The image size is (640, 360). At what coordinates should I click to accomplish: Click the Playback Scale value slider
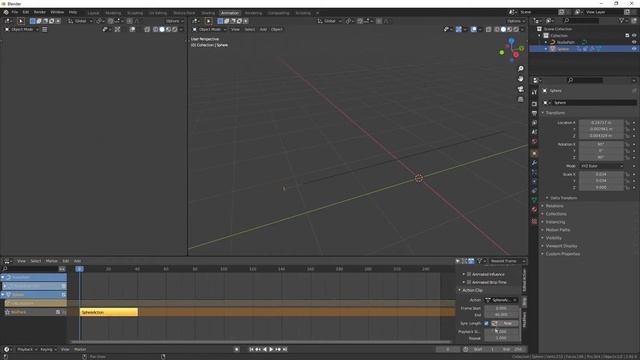(502, 331)
